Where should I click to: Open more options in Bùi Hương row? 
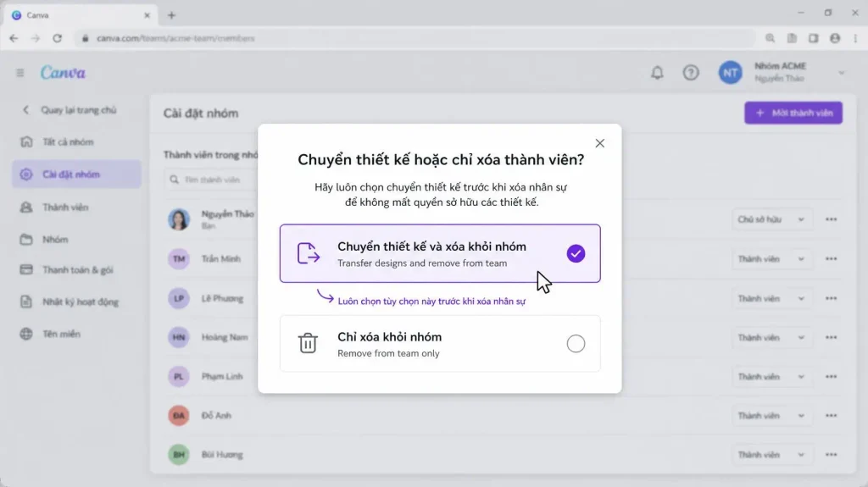(x=831, y=455)
